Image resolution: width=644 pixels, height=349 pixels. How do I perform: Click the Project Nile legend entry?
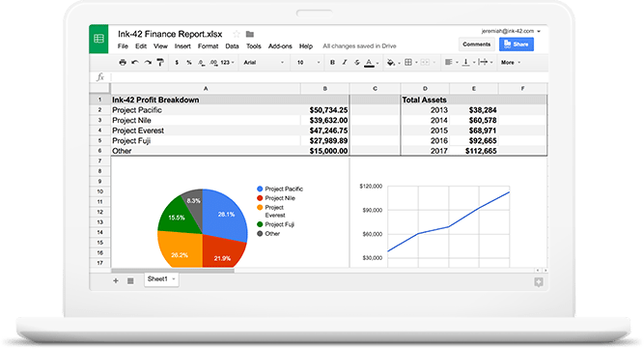coord(275,198)
